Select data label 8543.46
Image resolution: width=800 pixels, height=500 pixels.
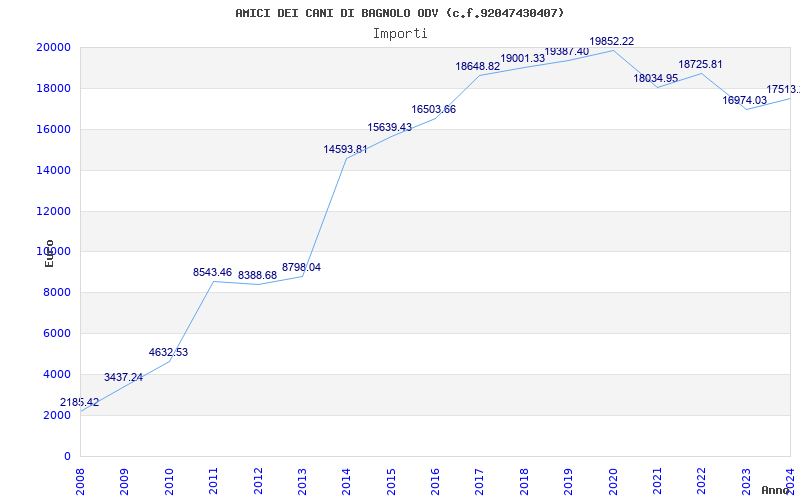pos(213,272)
